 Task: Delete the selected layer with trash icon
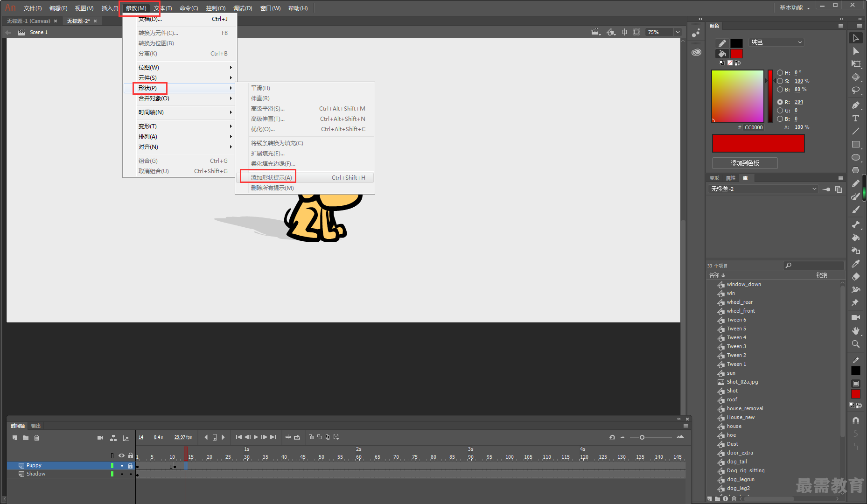pos(36,438)
